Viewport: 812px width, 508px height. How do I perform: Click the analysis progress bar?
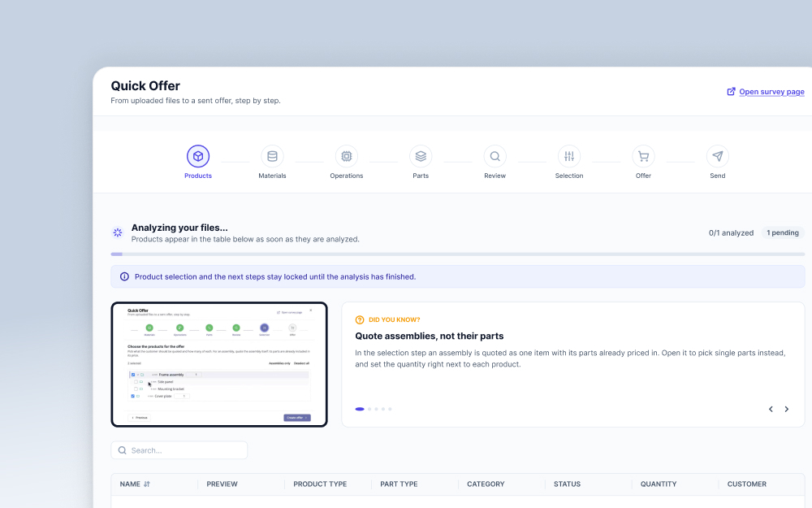coord(458,254)
